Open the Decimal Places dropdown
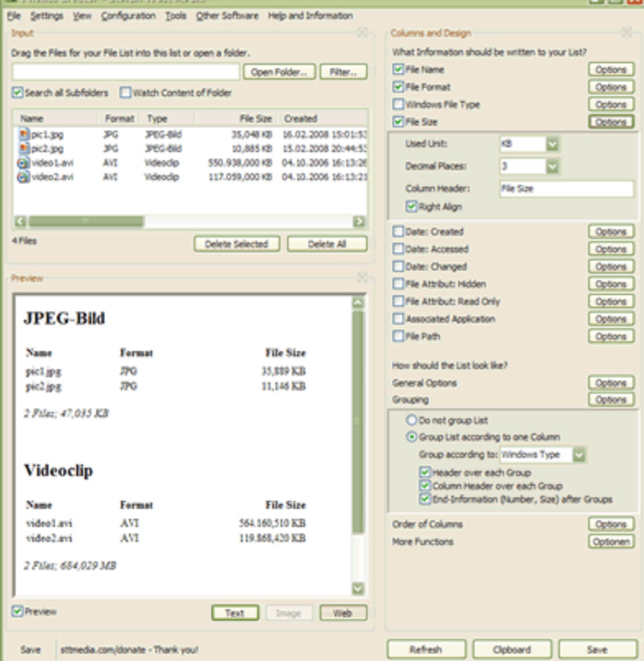Image resolution: width=644 pixels, height=661 pixels. (553, 167)
